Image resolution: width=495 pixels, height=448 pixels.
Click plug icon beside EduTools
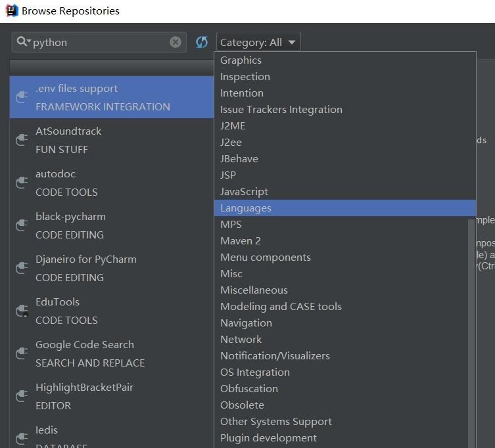point(22,311)
